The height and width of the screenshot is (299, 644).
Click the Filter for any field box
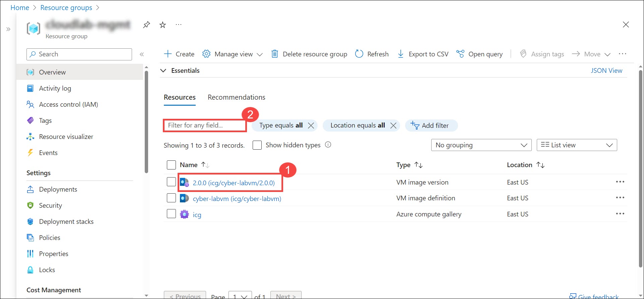click(x=205, y=126)
